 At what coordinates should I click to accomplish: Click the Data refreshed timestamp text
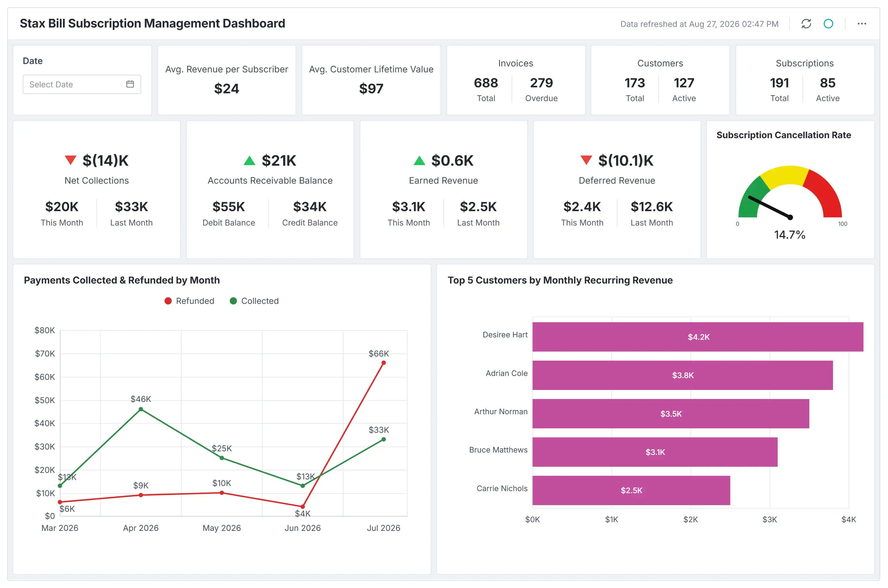point(699,24)
